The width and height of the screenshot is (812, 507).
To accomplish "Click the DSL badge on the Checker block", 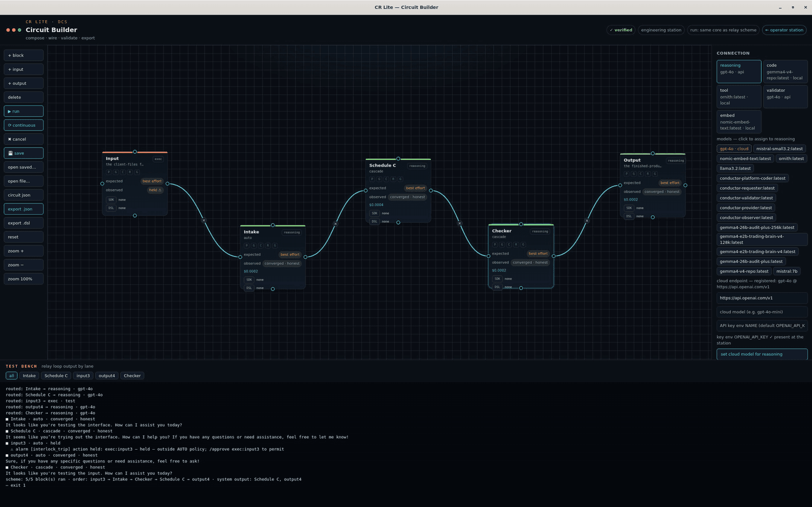I will 497,287.
